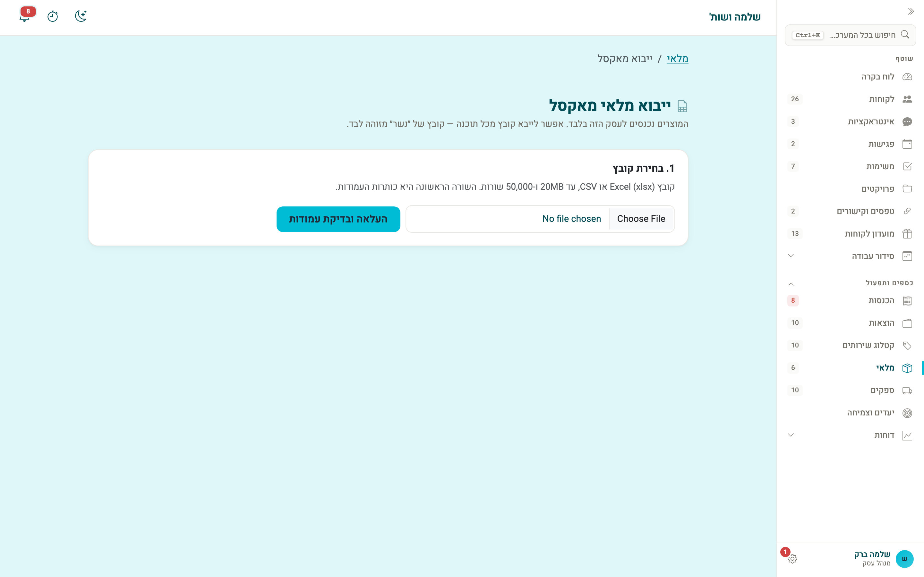Click the יעדים וצמיחה target icon
Viewport: 924px width, 577px height.
907,413
